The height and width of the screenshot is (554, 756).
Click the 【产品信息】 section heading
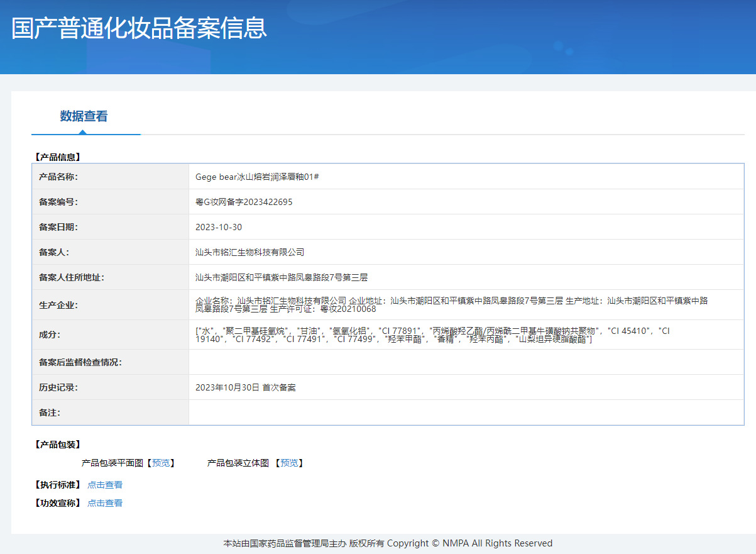coord(57,157)
